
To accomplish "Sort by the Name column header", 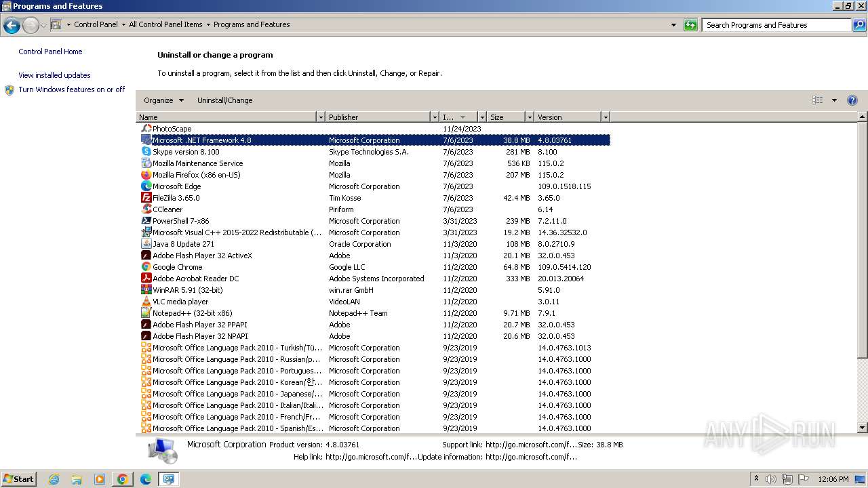I will [x=226, y=117].
